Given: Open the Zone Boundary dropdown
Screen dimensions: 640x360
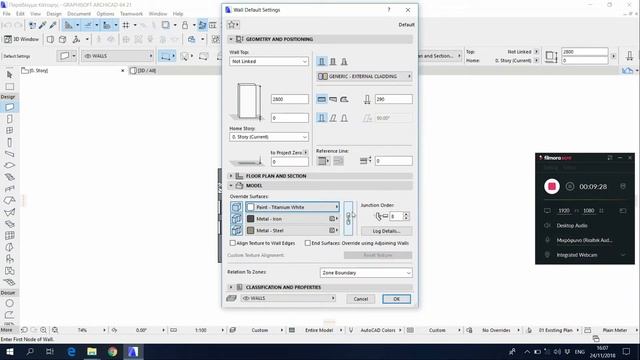Looking at the screenshot, I should pyautogui.click(x=366, y=273).
